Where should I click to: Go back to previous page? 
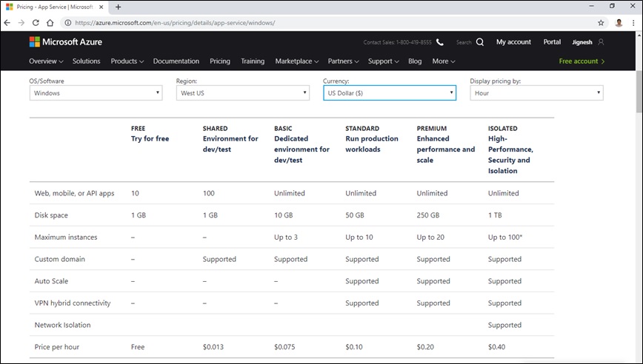pos(9,23)
